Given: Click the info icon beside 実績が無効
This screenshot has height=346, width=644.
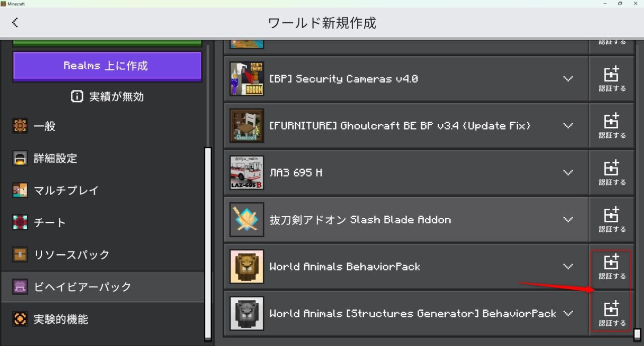Looking at the screenshot, I should (x=77, y=97).
